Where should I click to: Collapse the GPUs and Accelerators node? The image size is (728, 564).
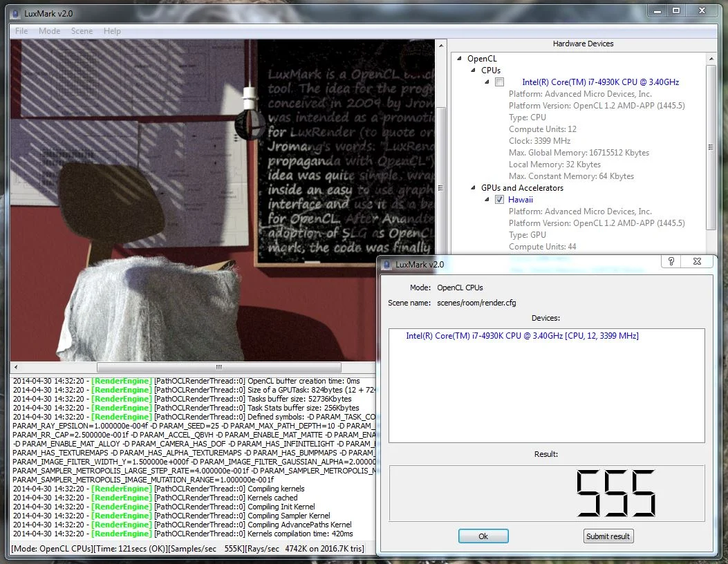[473, 187]
